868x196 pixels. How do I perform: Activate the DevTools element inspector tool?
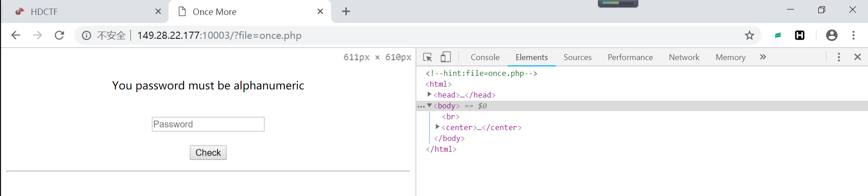(427, 57)
